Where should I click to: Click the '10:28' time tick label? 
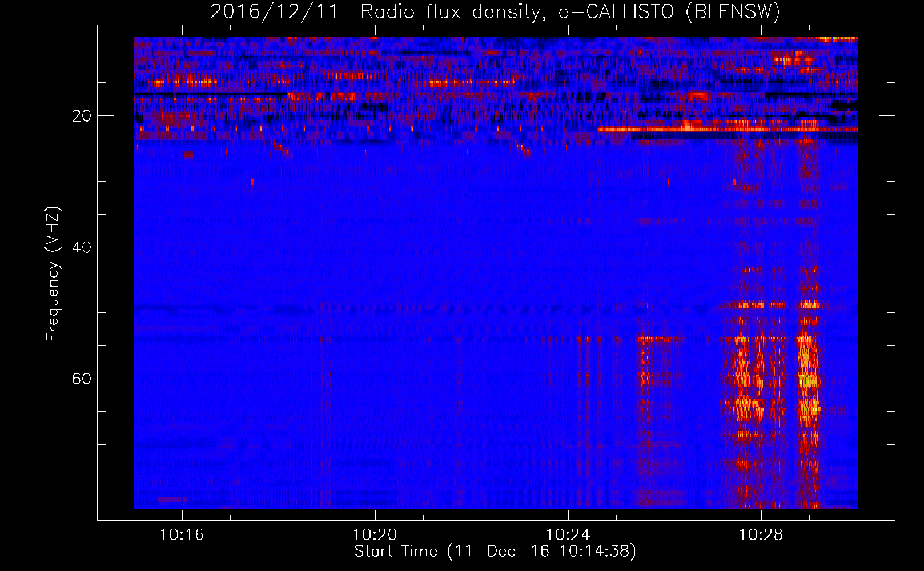[x=761, y=535]
